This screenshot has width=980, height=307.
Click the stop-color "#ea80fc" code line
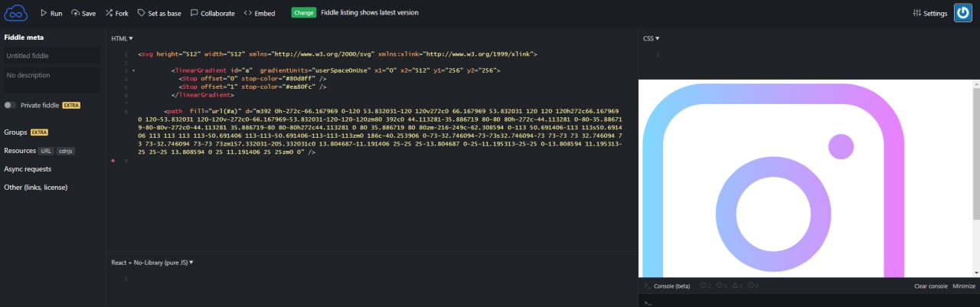click(x=253, y=87)
